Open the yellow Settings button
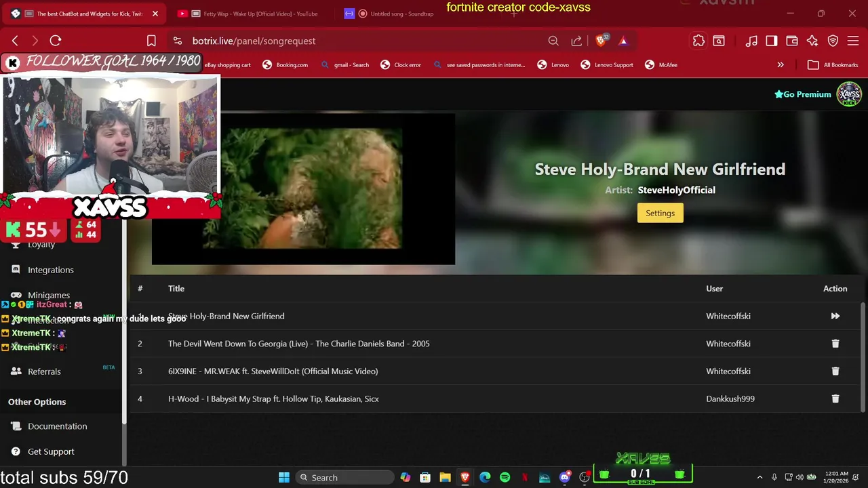 click(x=660, y=213)
